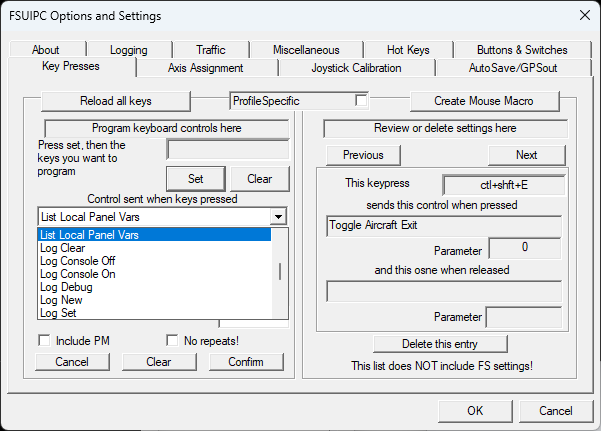
Task: Open Buttons & Switches tab
Action: 522,49
